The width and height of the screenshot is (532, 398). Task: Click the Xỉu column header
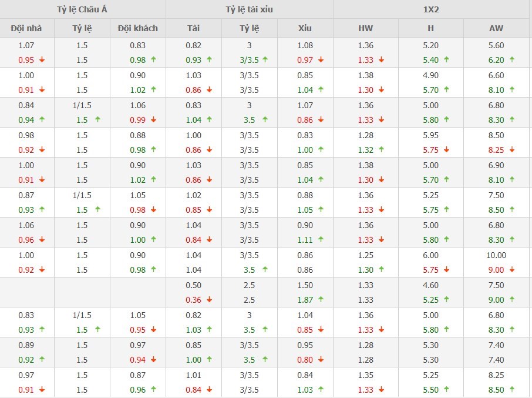coord(305,28)
